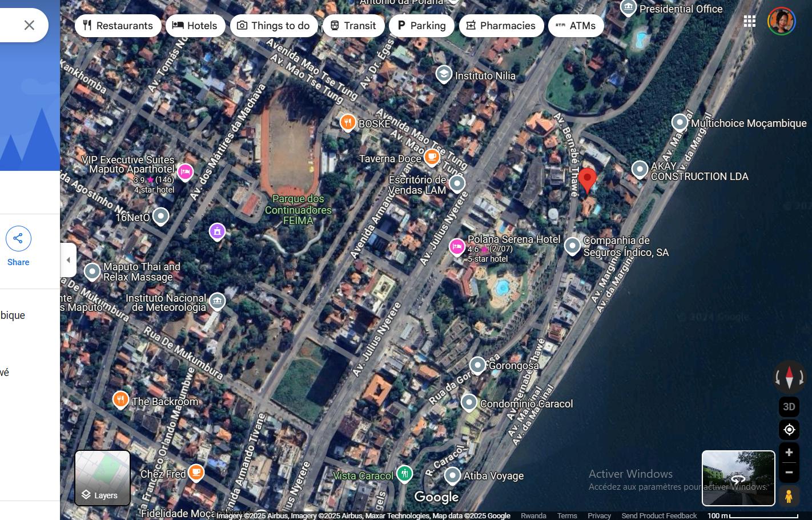The height and width of the screenshot is (520, 812).
Task: Switch map type via Layers thumbnail
Action: point(103,478)
